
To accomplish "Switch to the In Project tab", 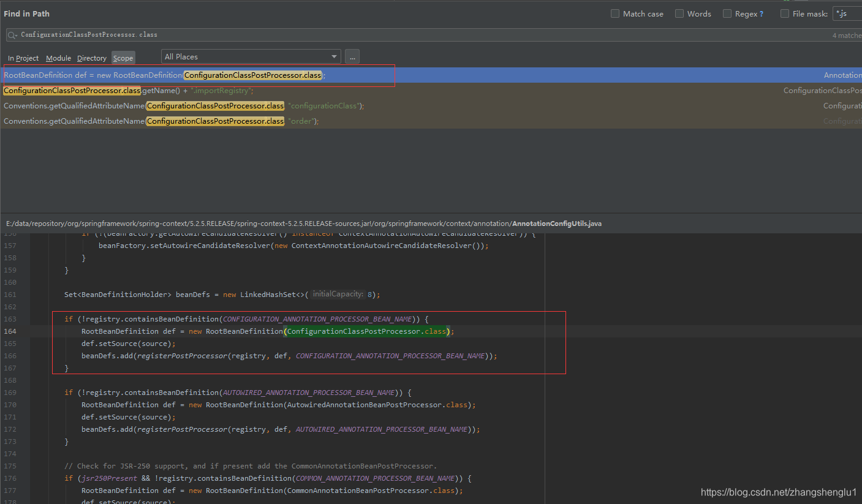I will (x=23, y=58).
